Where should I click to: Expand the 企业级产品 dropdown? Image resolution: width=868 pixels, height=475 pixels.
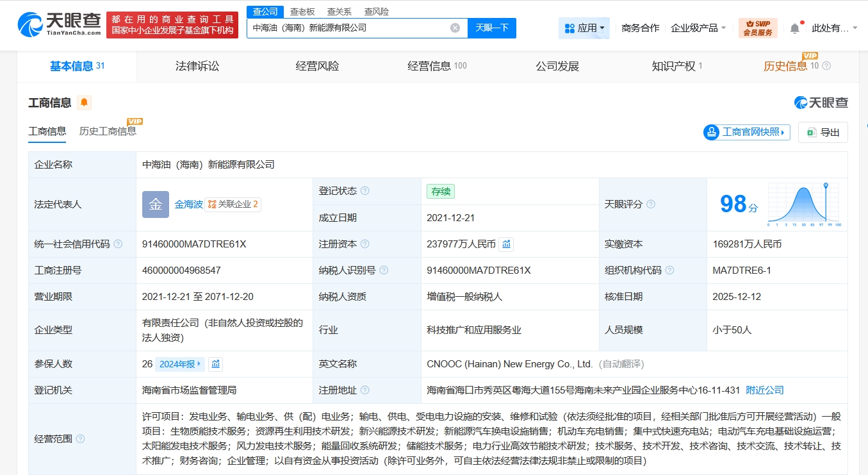tap(698, 28)
